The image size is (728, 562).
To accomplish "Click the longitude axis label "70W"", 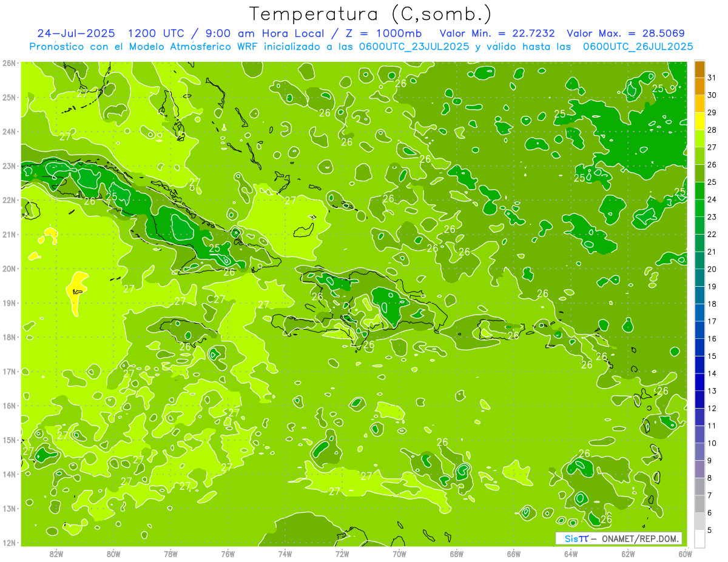I will point(399,554).
